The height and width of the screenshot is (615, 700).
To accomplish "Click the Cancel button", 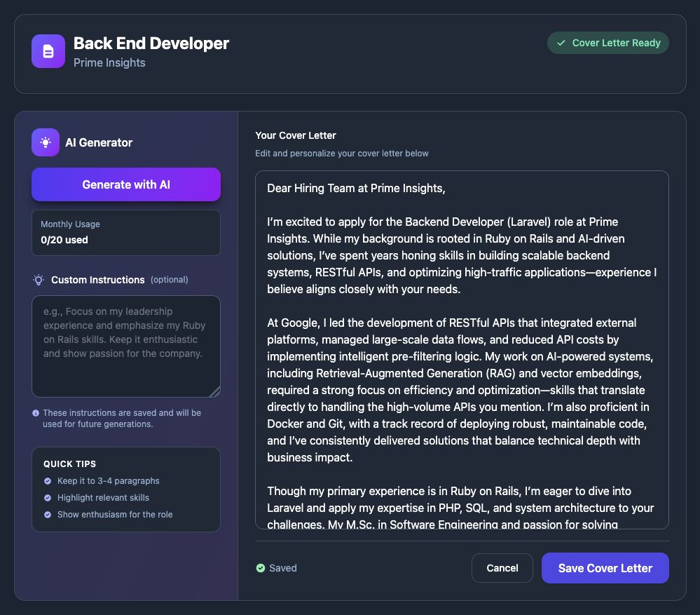I will tap(502, 568).
